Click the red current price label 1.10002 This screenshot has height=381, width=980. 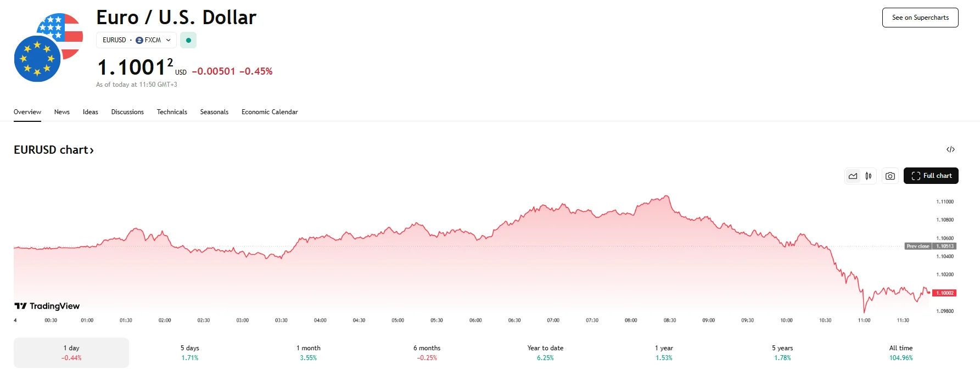click(x=945, y=293)
